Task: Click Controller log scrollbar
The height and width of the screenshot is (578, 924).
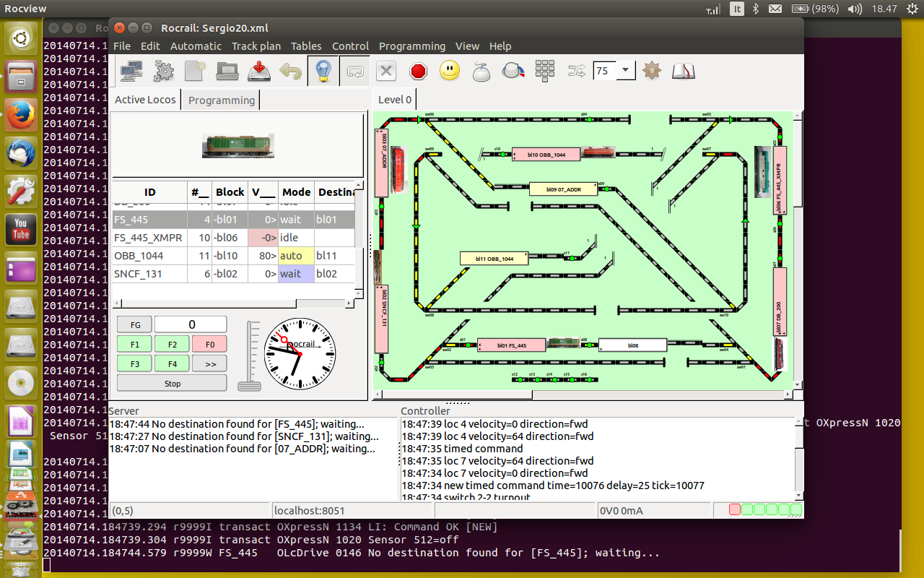Action: pyautogui.click(x=798, y=458)
